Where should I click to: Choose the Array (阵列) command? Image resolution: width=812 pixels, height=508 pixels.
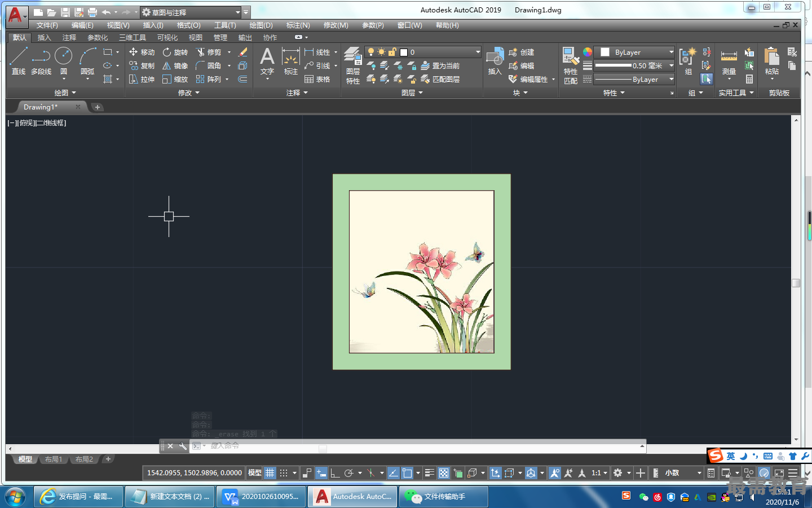pyautogui.click(x=208, y=79)
